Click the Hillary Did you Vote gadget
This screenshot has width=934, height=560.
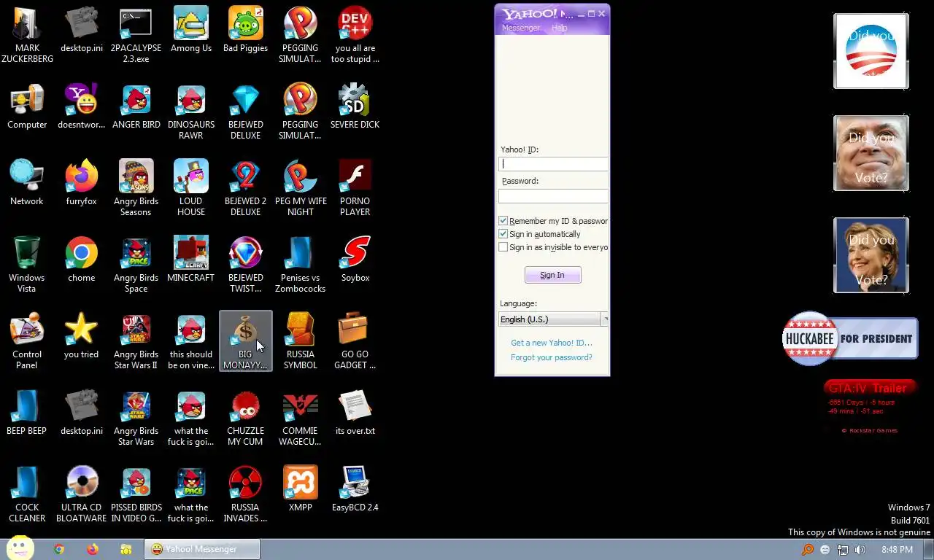pos(871,255)
